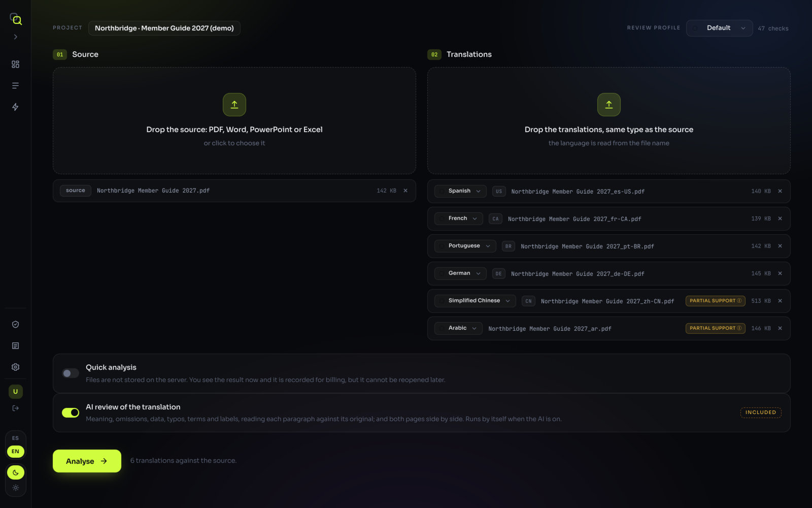The width and height of the screenshot is (812, 508).
Task: Click the app logo in the sidebar
Action: click(16, 19)
